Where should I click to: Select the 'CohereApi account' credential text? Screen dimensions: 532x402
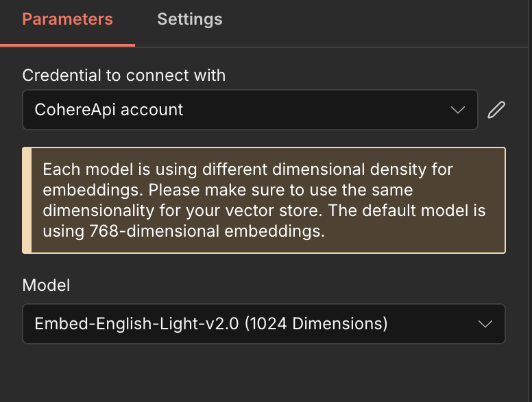pos(109,110)
